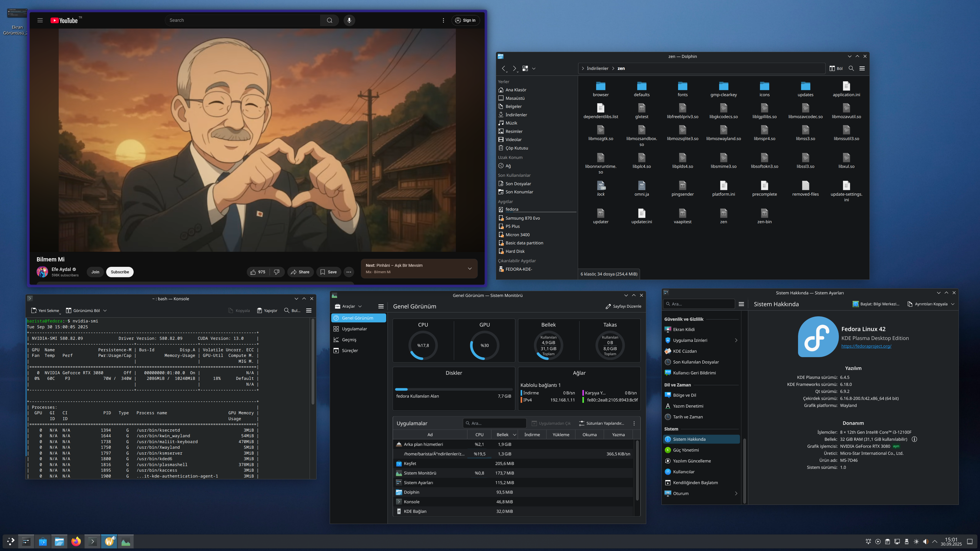Click the Dolphin icon view mode button
This screenshot has width=980, height=551.
point(525,68)
